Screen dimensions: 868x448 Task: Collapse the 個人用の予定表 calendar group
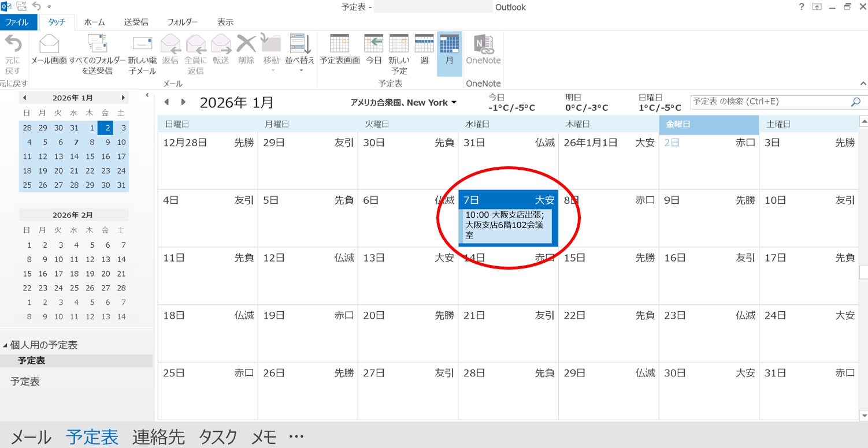(x=5, y=345)
